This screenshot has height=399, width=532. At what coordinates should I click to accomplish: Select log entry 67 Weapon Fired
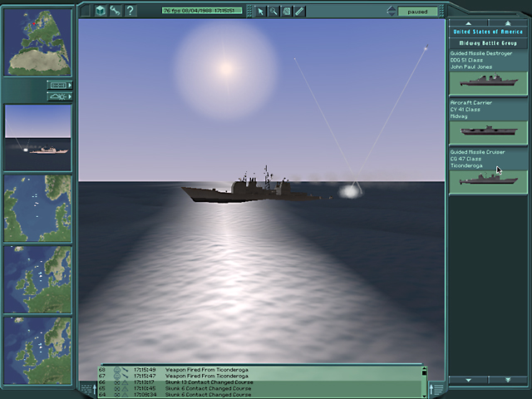click(259, 376)
